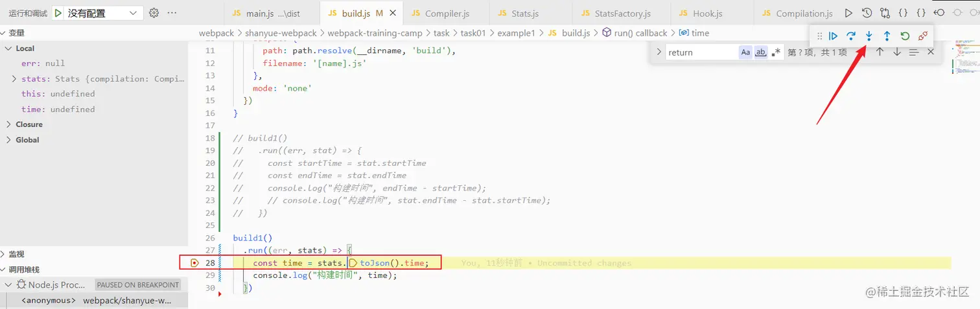This screenshot has height=309, width=980.
Task: Click the PAUSED ON BREAKPOINT badge
Action: pos(137,284)
